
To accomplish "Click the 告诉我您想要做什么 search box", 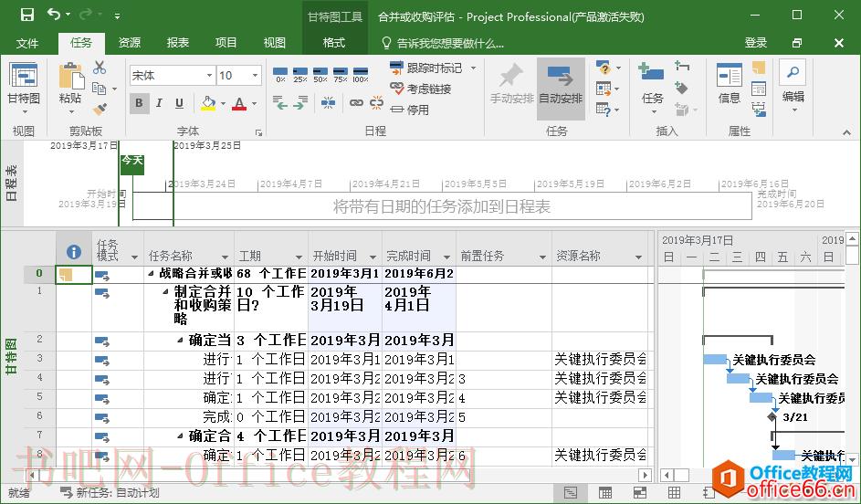I will 443,43.
